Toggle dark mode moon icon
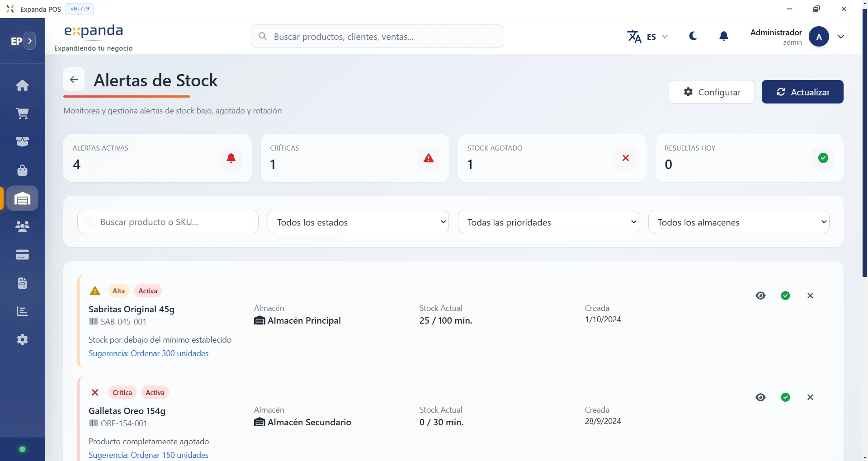The width and height of the screenshot is (868, 461). coord(693,36)
